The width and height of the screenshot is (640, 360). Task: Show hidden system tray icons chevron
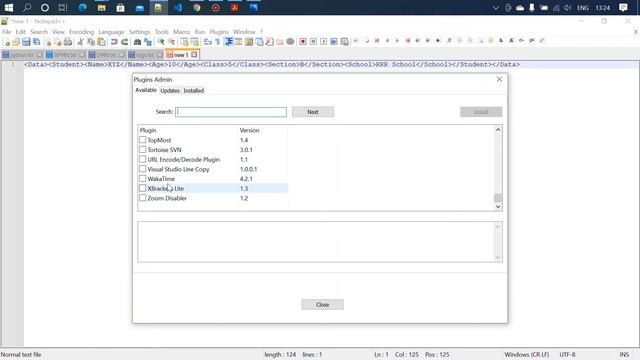coord(496,7)
